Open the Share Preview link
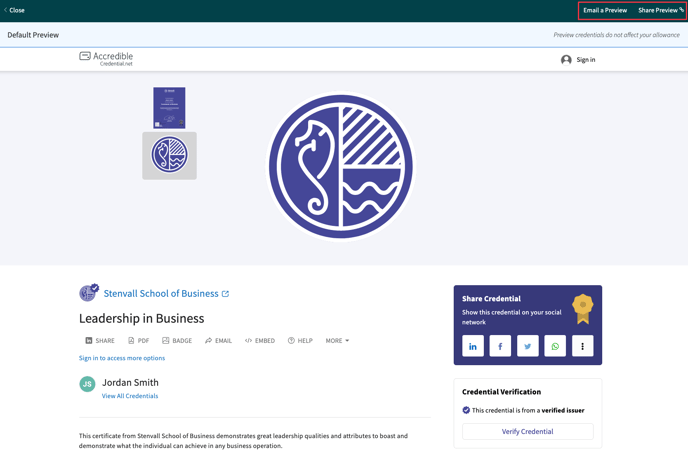688x455 pixels. click(660, 10)
